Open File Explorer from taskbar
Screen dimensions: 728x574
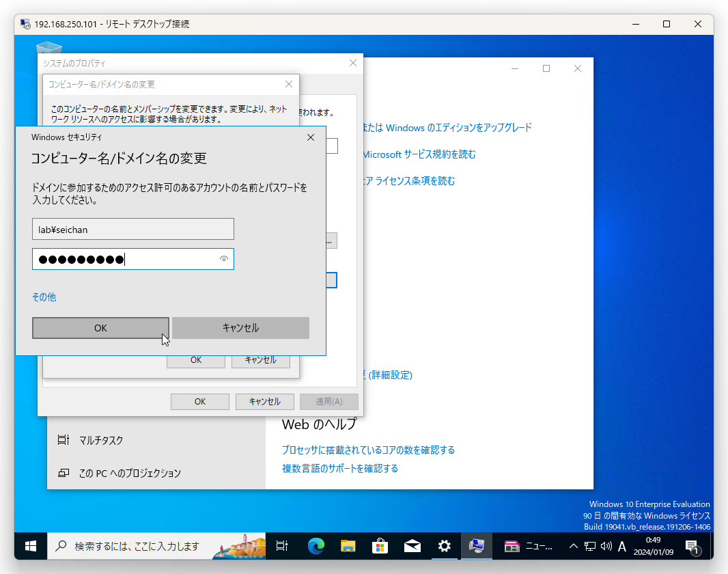coord(348,546)
